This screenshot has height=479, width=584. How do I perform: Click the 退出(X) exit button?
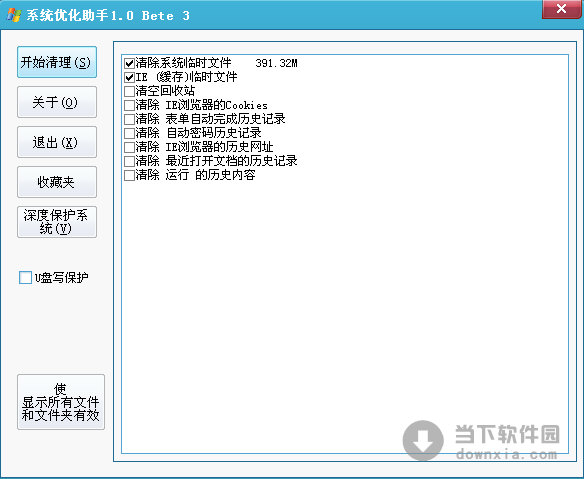coord(57,142)
